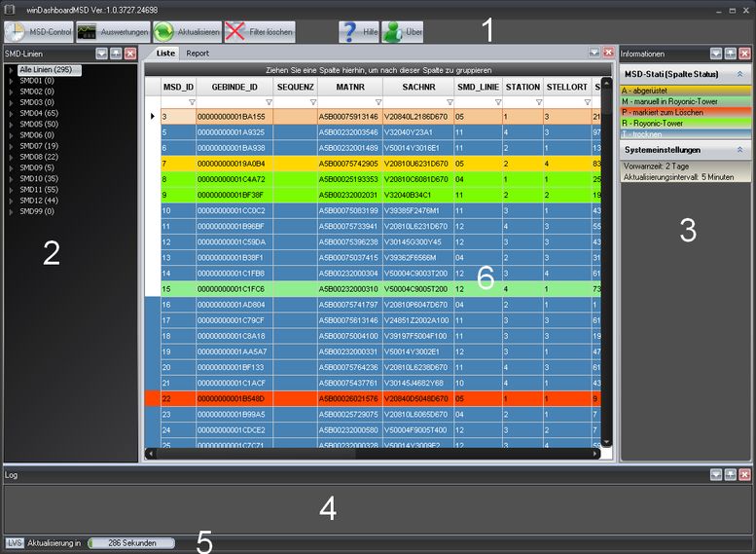This screenshot has width=756, height=554.
Task: Click the 'R - Royonic-Tower' status legend
Action: coord(686,124)
